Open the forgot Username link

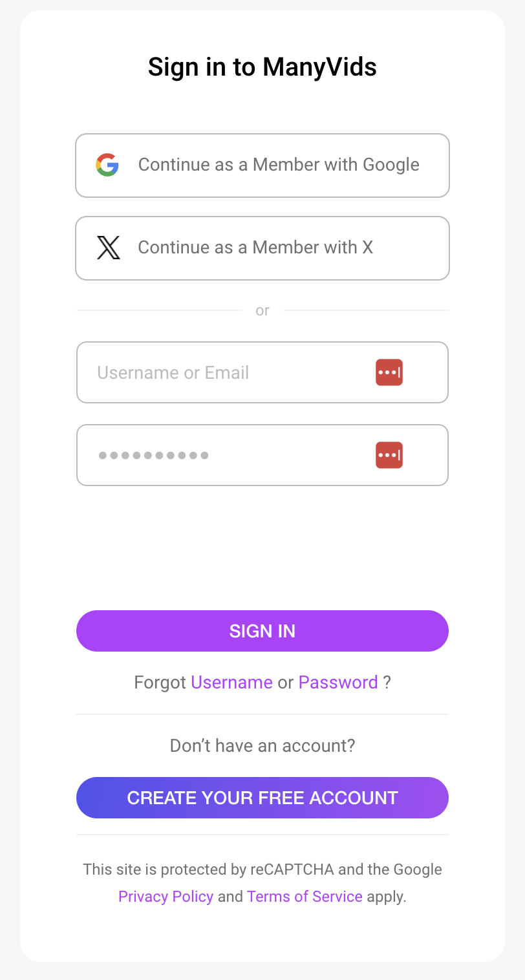point(231,683)
